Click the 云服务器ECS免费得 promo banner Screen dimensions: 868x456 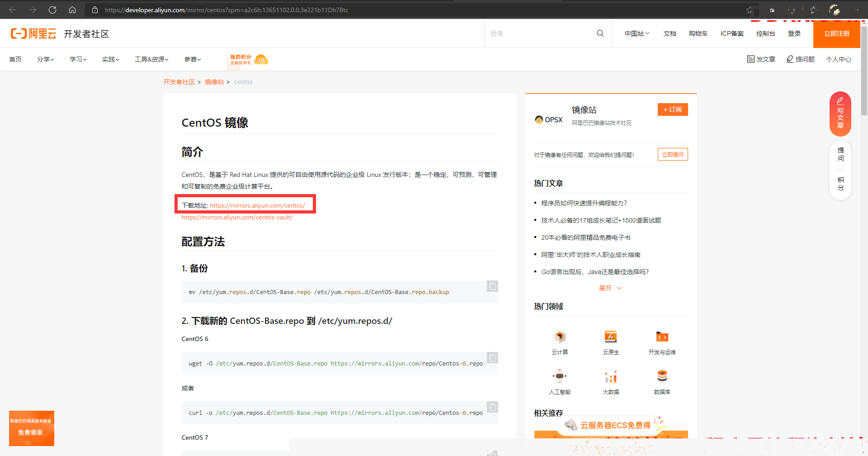coord(611,425)
